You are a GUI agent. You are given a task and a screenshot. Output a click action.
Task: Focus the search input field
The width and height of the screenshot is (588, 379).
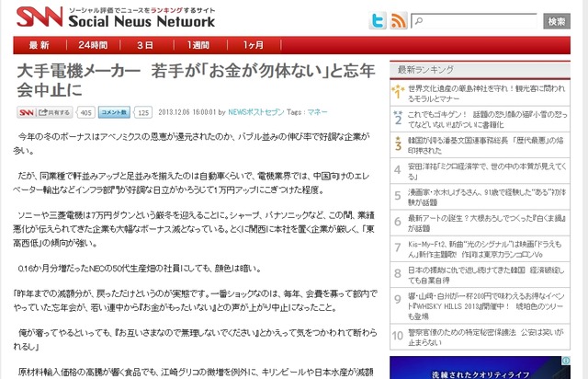[x=474, y=20]
